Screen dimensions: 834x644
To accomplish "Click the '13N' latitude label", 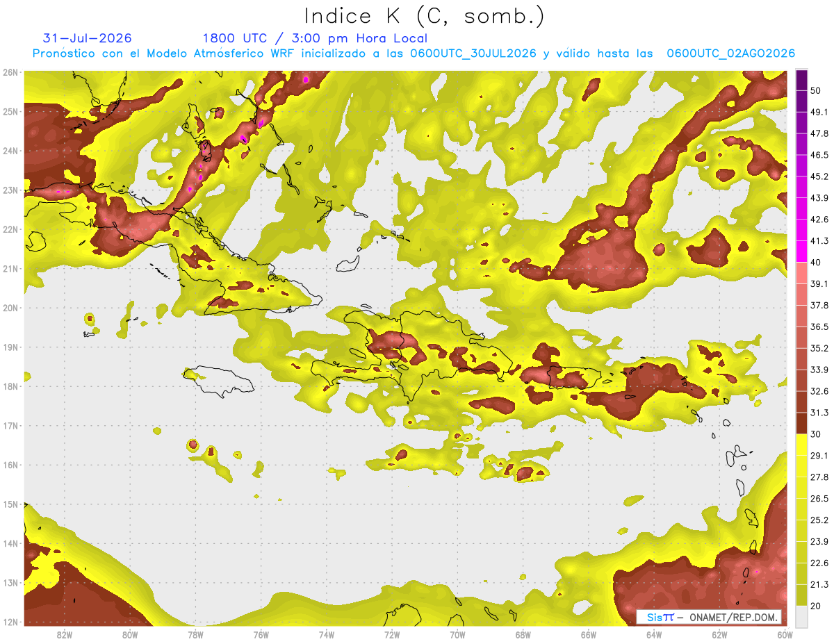I will point(10,582).
